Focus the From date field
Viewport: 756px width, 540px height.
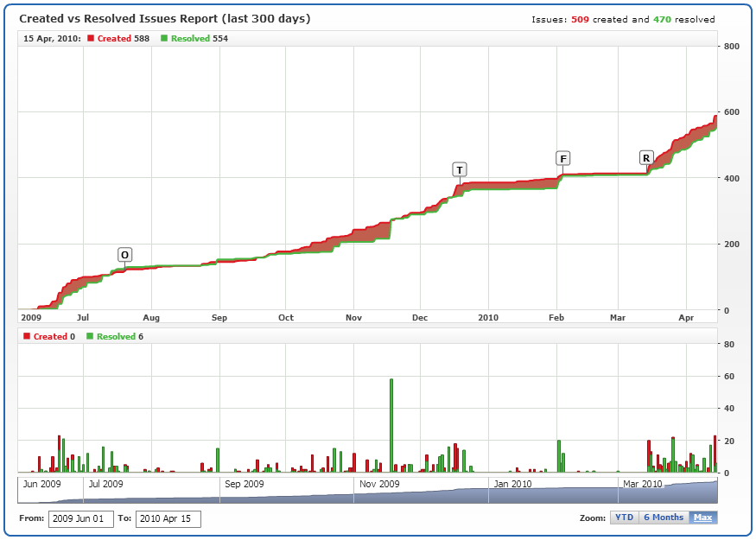pyautogui.click(x=81, y=518)
